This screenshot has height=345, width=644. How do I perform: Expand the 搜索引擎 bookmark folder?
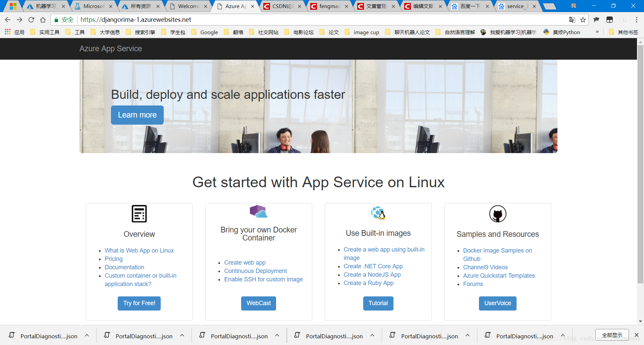[141, 32]
